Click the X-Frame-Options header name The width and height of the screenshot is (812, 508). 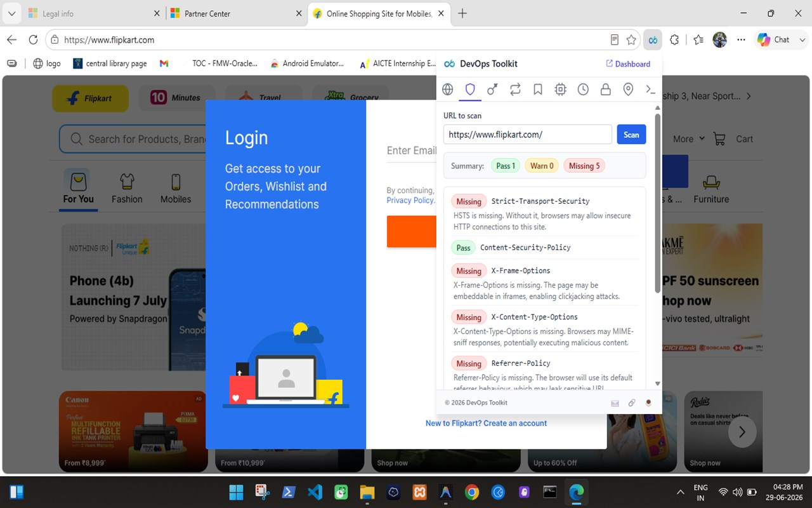coord(521,271)
